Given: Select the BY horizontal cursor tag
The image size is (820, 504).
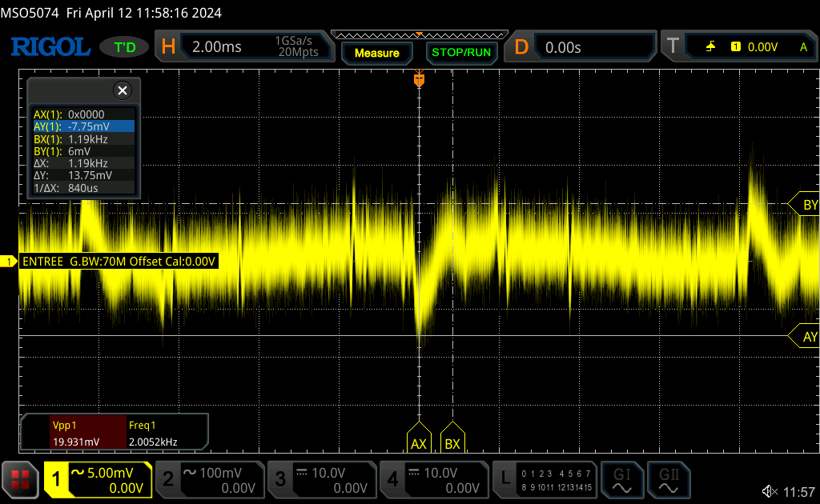Looking at the screenshot, I should pos(804,204).
